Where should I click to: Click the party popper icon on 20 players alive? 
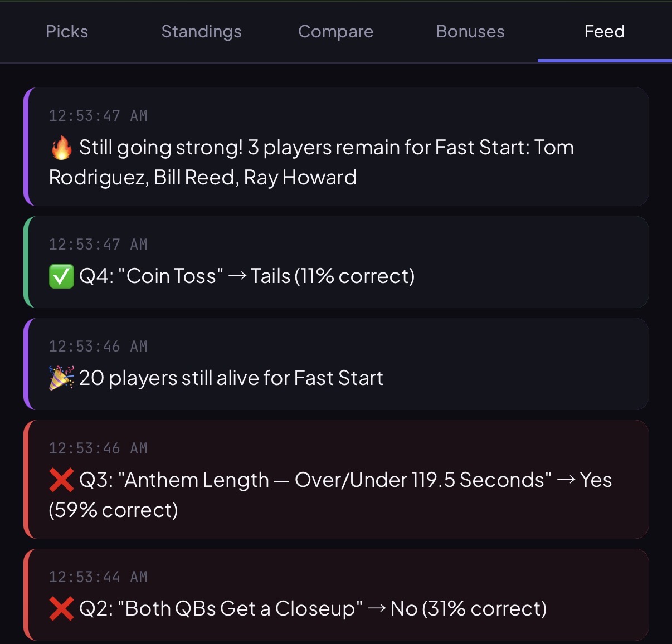click(x=61, y=377)
